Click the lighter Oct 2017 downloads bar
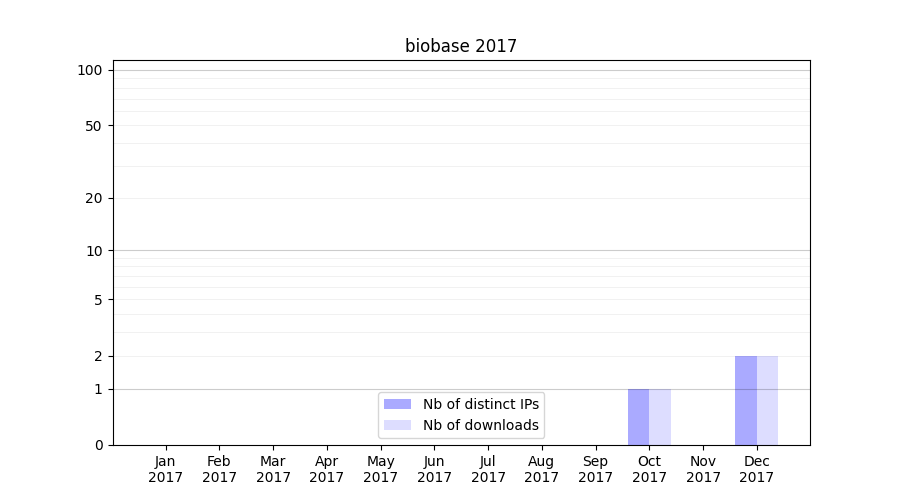 pyautogui.click(x=660, y=417)
